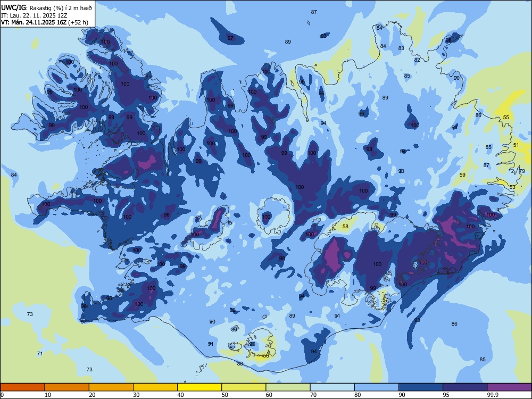Select the 50–60 pale yellow legend swatch
Viewport: 532px width, 399px height.
pyautogui.click(x=244, y=387)
